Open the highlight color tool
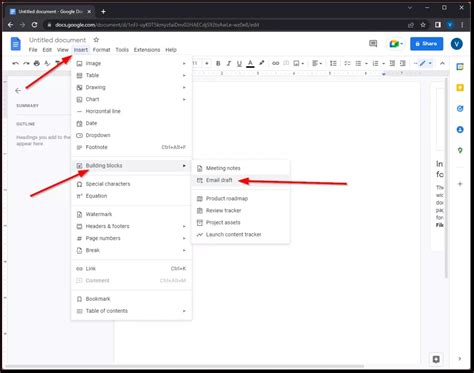The width and height of the screenshot is (474, 373). (x=262, y=63)
